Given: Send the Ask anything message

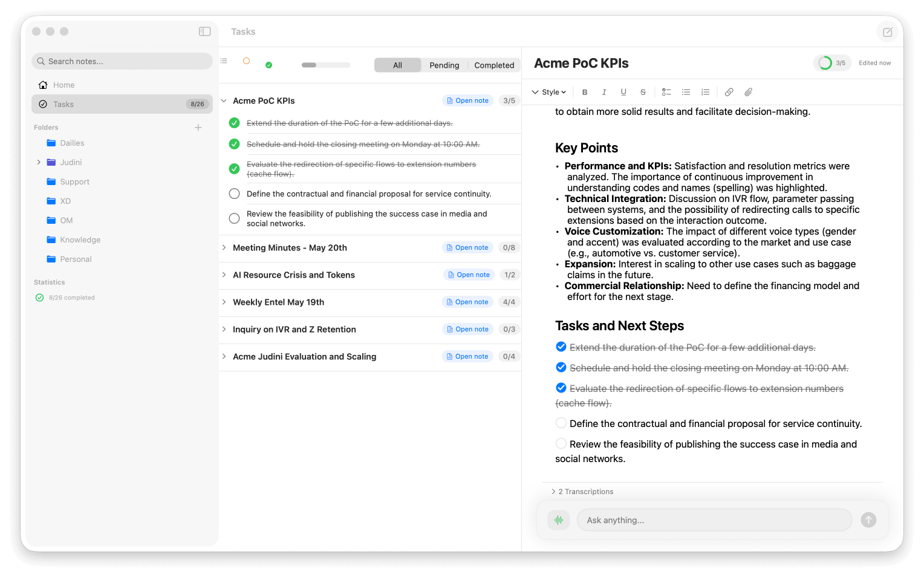Looking at the screenshot, I should (x=868, y=520).
